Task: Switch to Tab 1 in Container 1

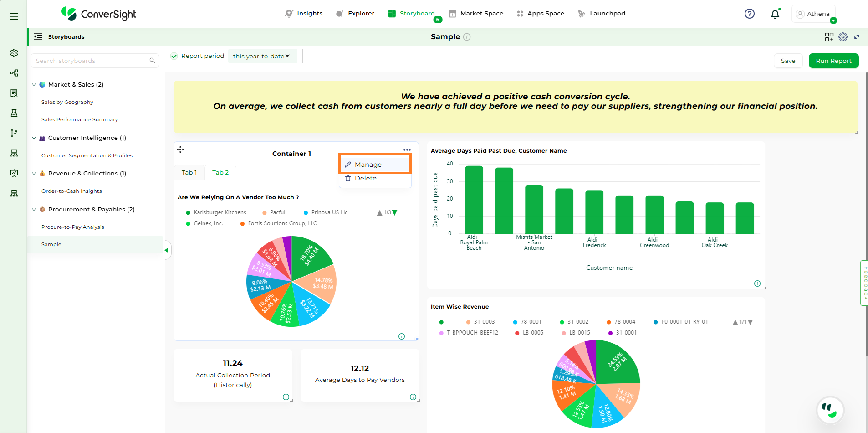Action: [x=189, y=172]
